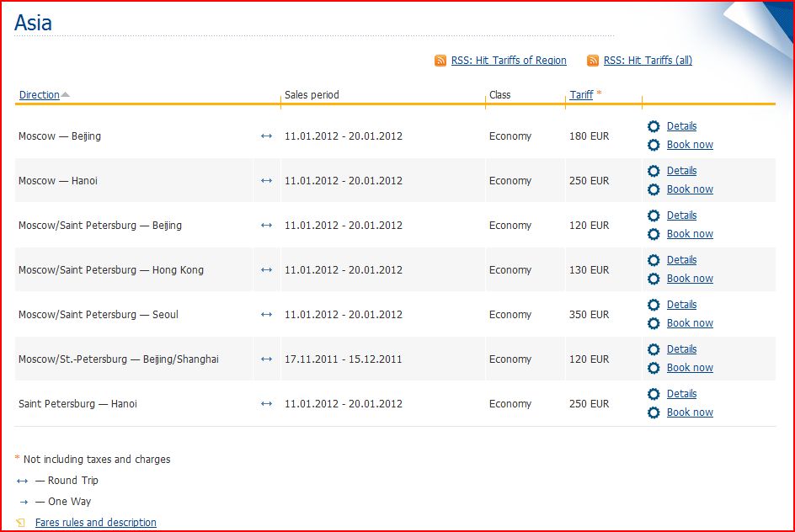Select the 'Moscow/Saint Petersburg — Hong Kong' text
Viewport: 795px width, 532px height.
point(111,270)
